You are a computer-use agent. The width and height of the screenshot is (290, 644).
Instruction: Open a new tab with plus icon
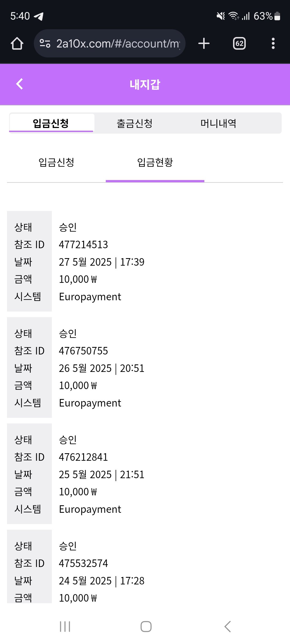(x=204, y=43)
